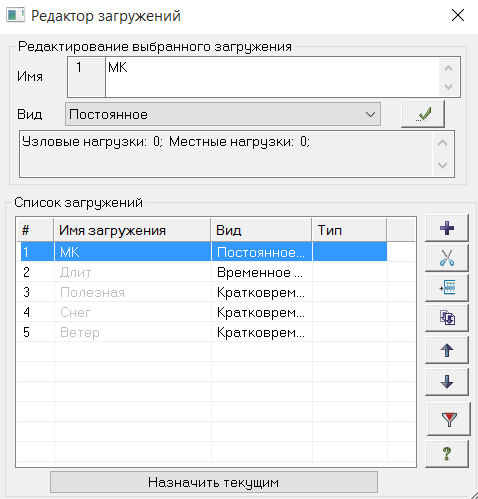The height and width of the screenshot is (499, 478).
Task: Expand the Вид dropdown showing Постоянное
Action: click(223, 114)
